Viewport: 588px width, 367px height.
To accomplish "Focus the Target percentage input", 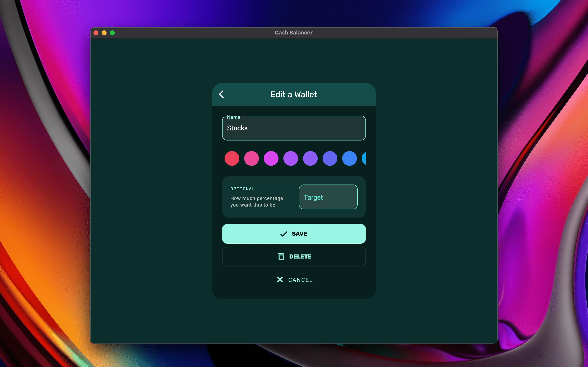I will pyautogui.click(x=328, y=197).
